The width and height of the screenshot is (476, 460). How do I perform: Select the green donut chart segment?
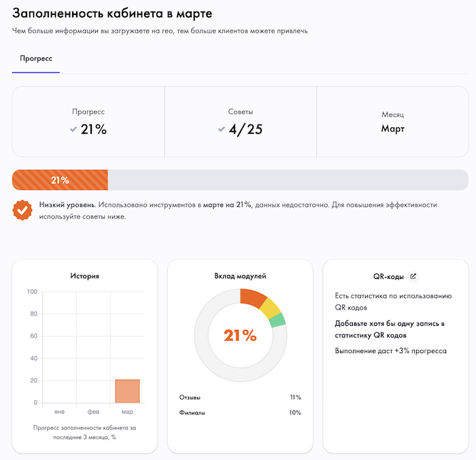[279, 321]
